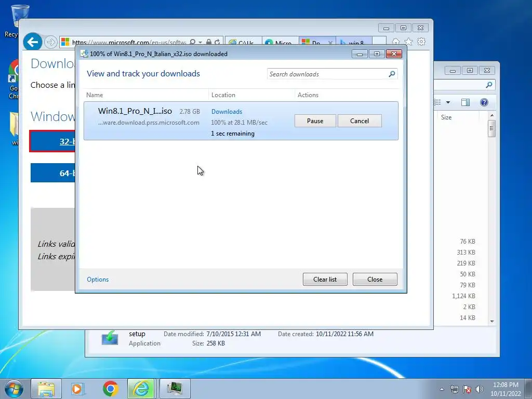Click the Internet Explorer forward arrow
The image size is (532, 399).
coord(51,43)
